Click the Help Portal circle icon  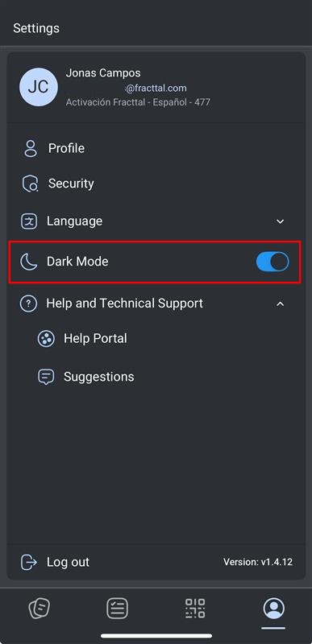[46, 339]
